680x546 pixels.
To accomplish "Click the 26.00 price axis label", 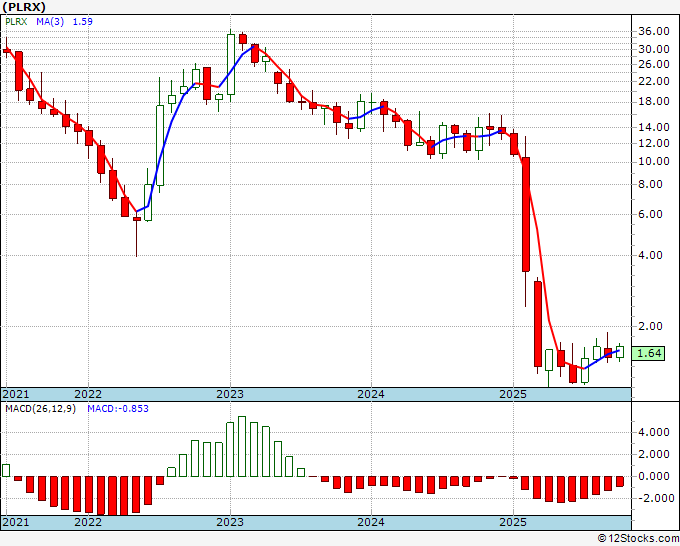I will pos(654,64).
